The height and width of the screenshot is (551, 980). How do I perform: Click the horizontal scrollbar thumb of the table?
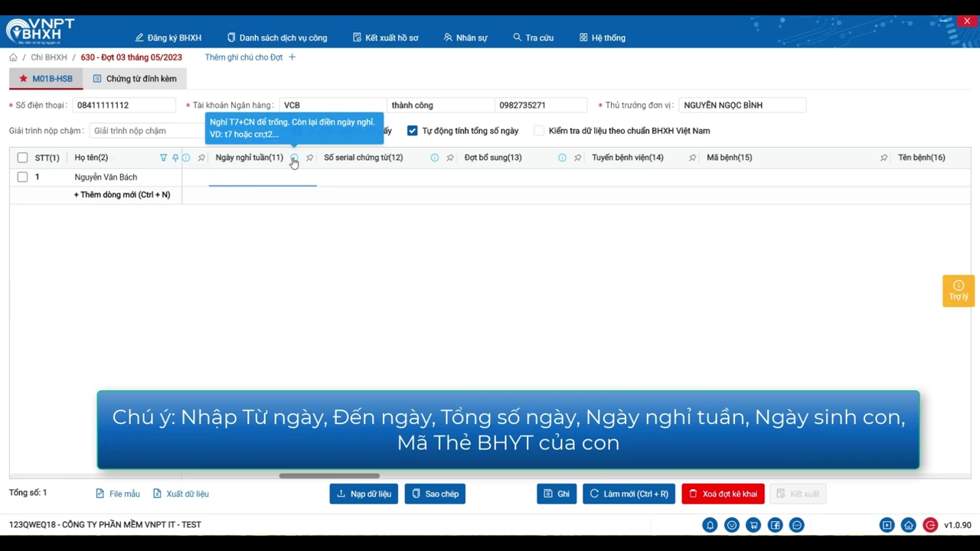pyautogui.click(x=329, y=475)
